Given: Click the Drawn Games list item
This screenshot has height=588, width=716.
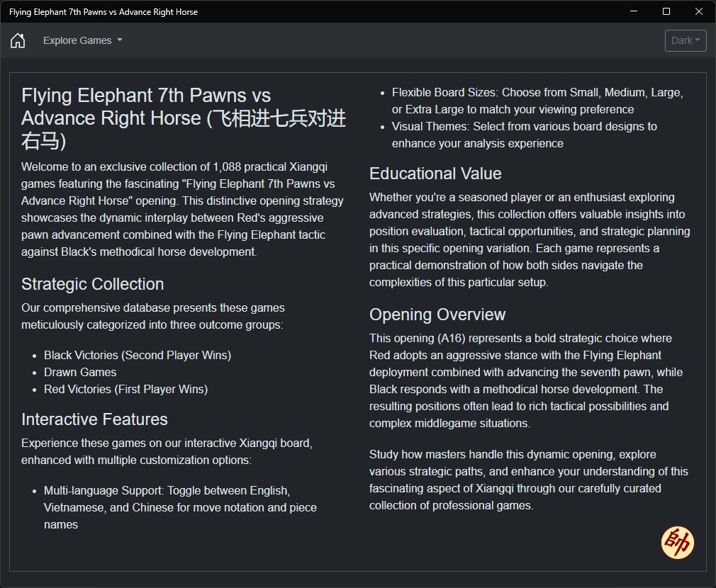Looking at the screenshot, I should 80,372.
